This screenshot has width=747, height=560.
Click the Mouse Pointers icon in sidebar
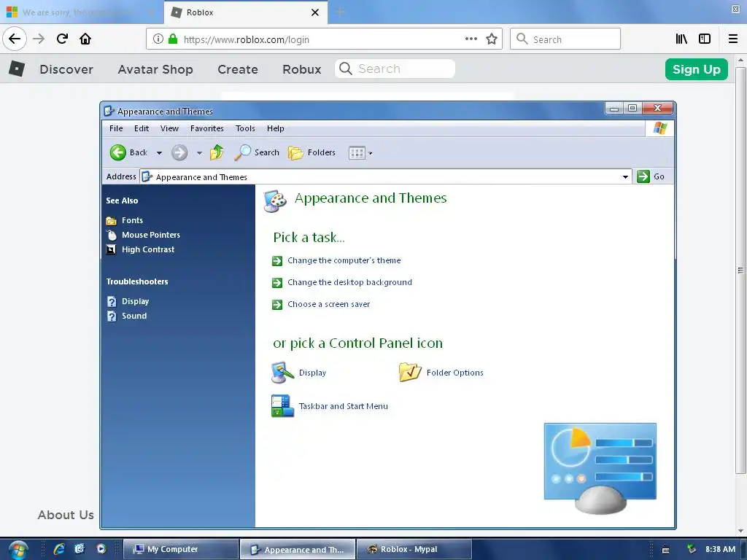point(112,235)
